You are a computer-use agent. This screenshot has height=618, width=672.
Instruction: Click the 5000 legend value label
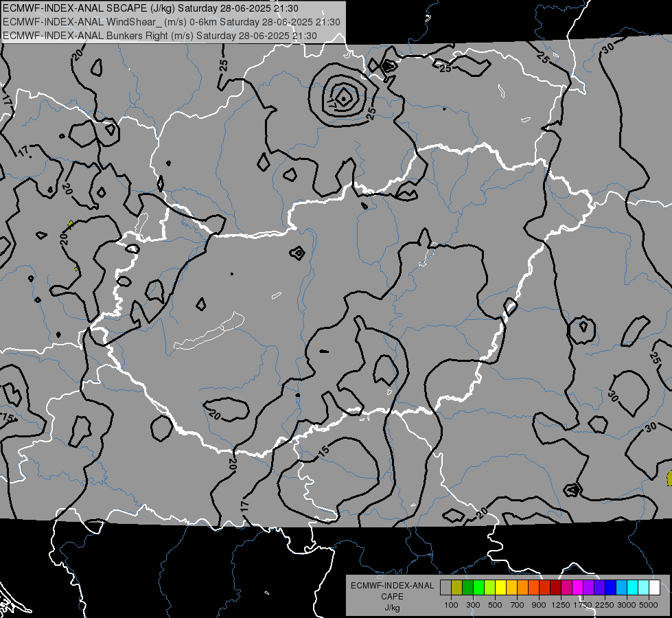649,605
